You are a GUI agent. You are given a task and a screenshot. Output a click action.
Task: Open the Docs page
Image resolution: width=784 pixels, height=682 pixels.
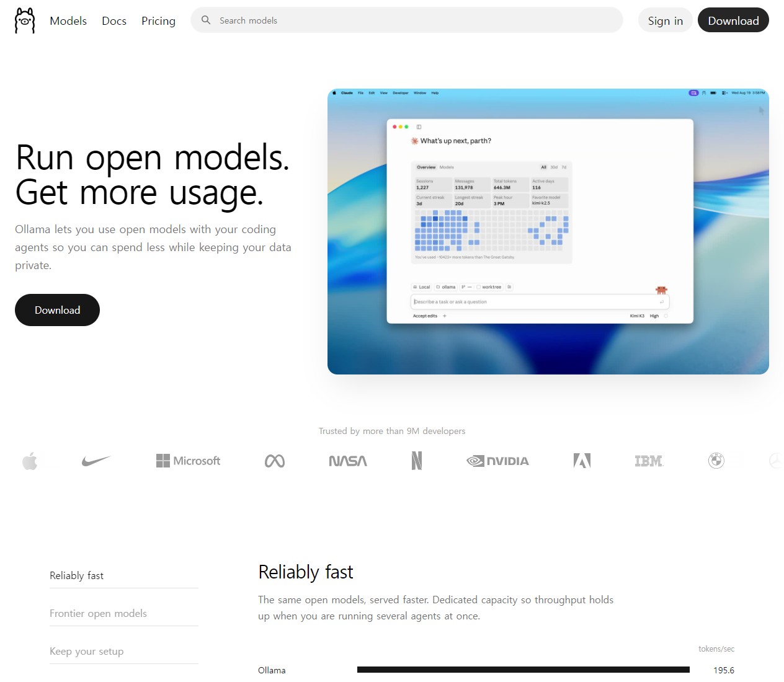coord(114,20)
